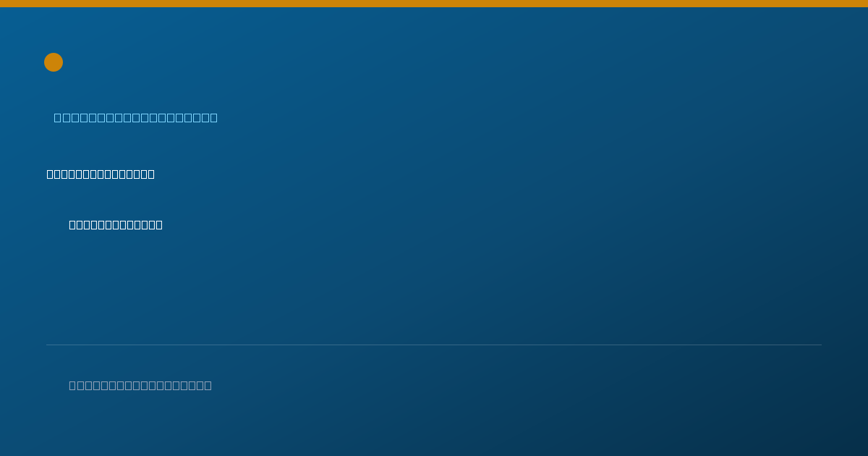
Task: Click the indented white text line below heading
Action: coord(116,224)
